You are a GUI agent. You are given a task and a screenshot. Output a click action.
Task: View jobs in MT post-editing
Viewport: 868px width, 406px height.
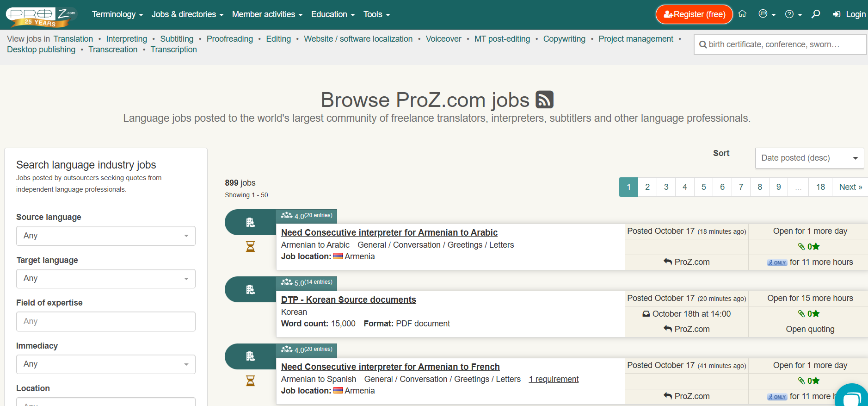tap(502, 39)
